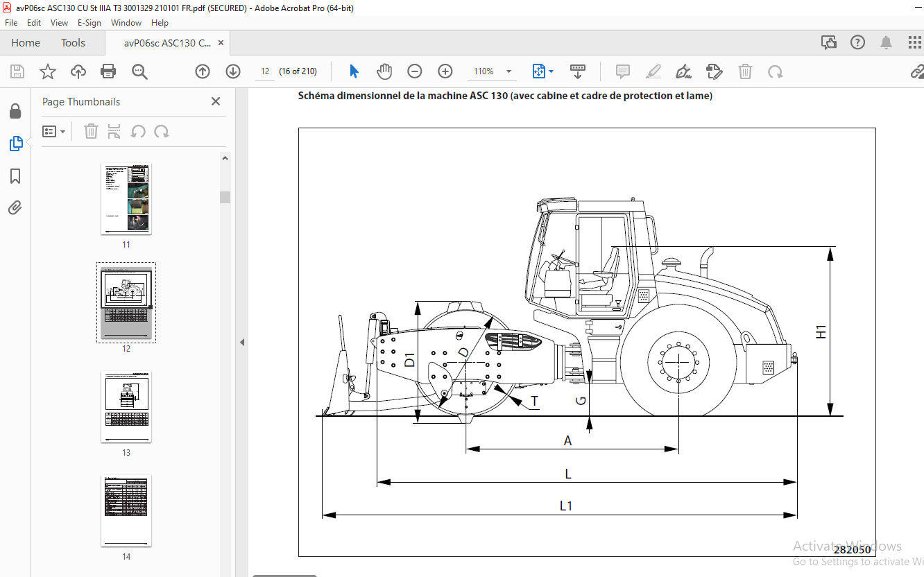924x577 pixels.
Task: Rotate page clockwise in thumbnails panel
Action: click(x=162, y=131)
